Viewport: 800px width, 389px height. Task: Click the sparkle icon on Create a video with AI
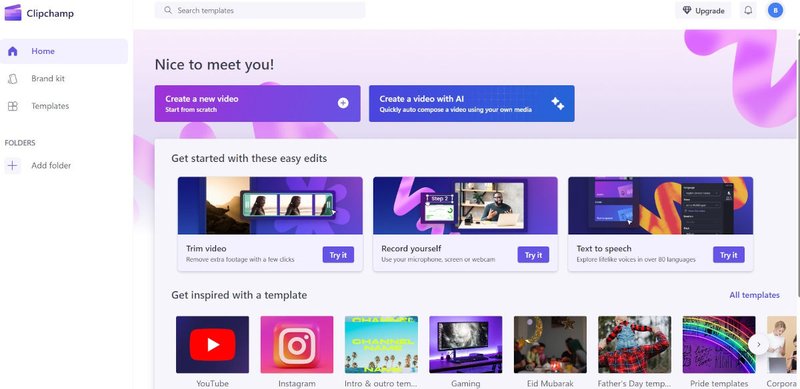(558, 104)
